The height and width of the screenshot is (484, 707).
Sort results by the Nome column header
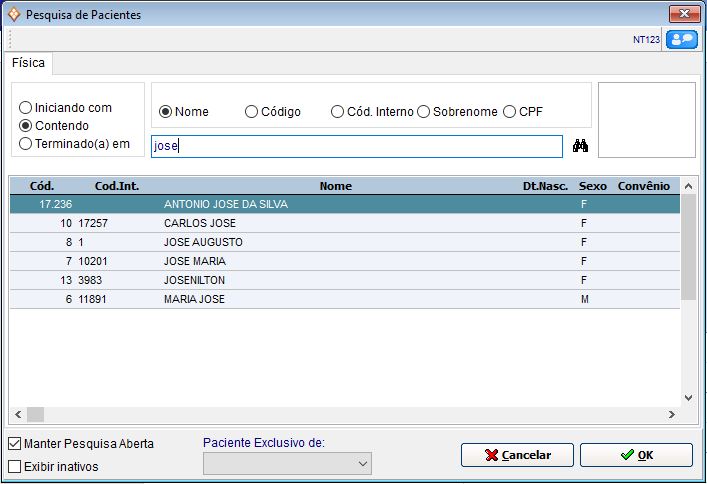(336, 186)
